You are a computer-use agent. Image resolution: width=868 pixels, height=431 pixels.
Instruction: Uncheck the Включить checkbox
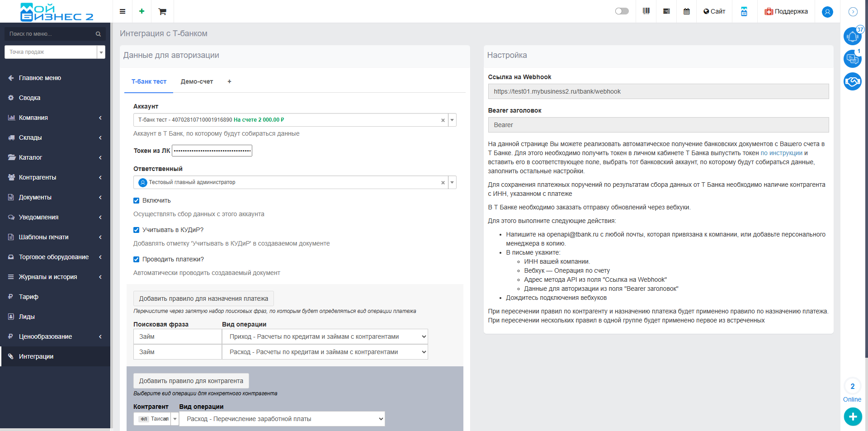click(137, 201)
